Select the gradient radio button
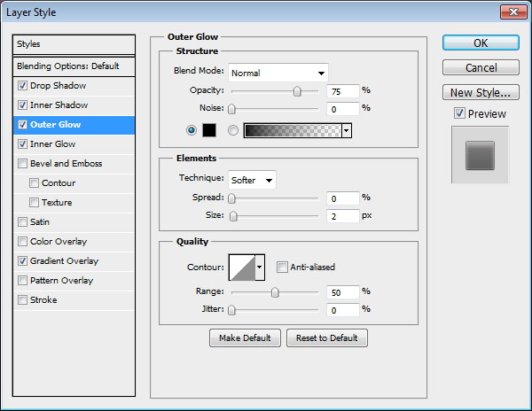The width and height of the screenshot is (532, 411). [x=233, y=130]
